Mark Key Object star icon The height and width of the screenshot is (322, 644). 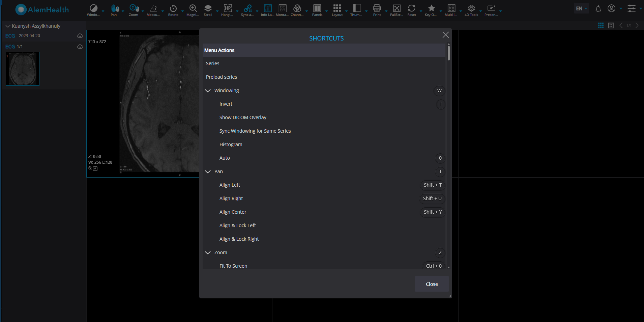coord(432,8)
